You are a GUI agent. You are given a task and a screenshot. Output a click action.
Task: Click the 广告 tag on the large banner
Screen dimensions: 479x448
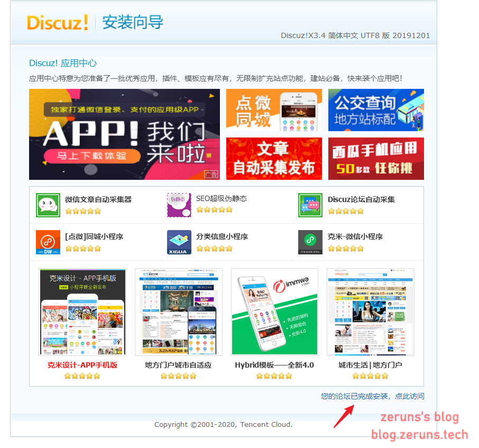tap(211, 175)
